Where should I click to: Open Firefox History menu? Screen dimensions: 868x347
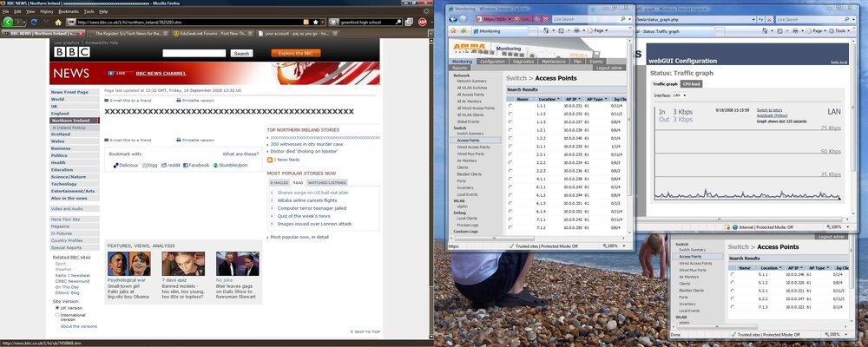click(x=47, y=11)
